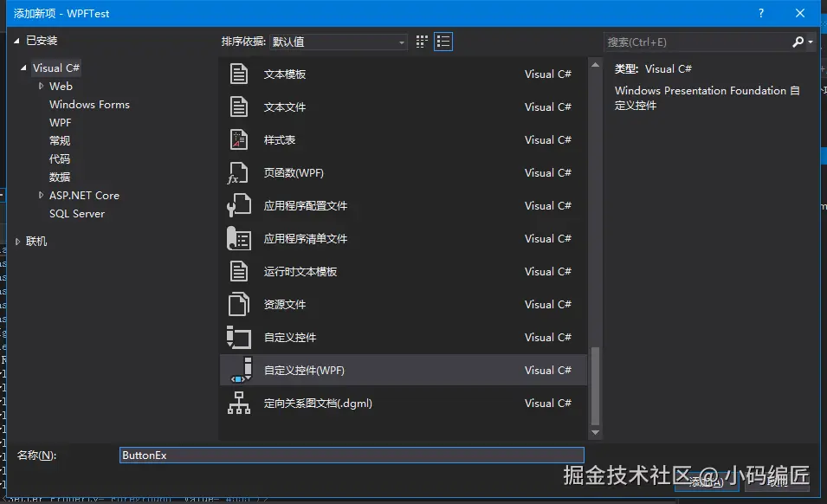827x504 pixels.
Task: Select the WPF category
Action: tap(60, 122)
